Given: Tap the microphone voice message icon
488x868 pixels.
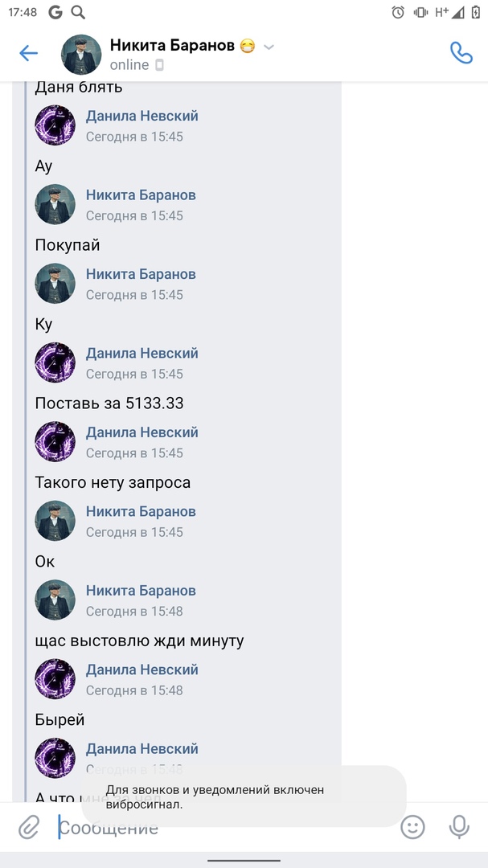Looking at the screenshot, I should (459, 828).
